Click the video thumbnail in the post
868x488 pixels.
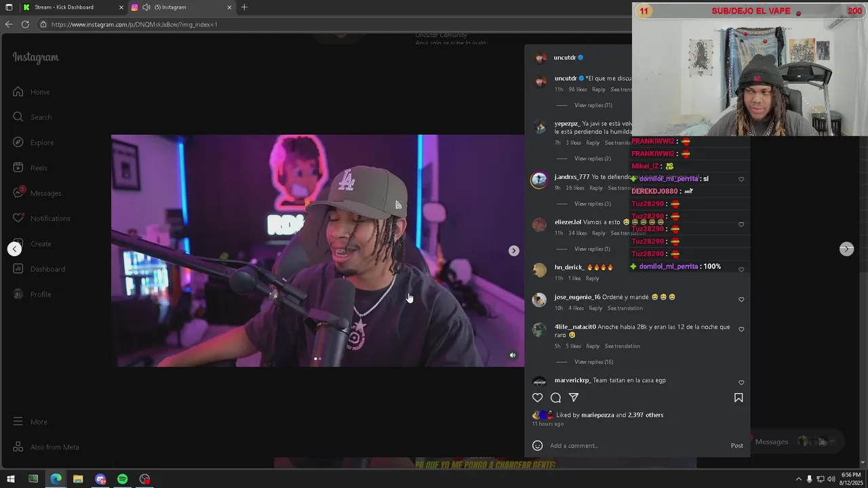(x=317, y=251)
